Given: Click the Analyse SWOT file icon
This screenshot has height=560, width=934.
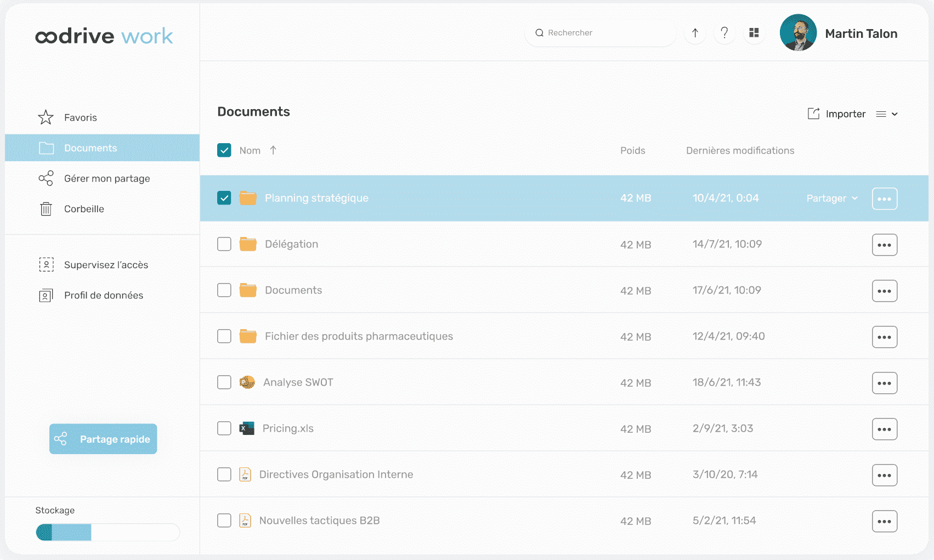Looking at the screenshot, I should pos(247,382).
